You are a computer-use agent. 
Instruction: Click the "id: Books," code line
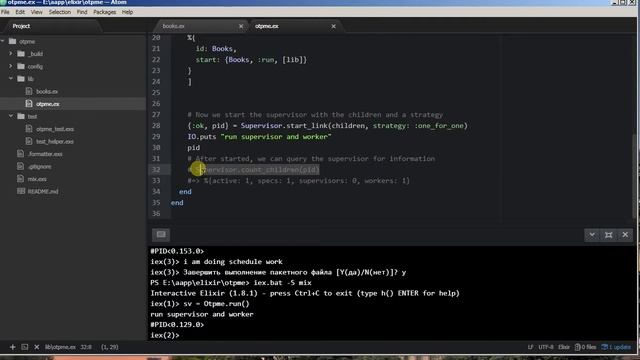coord(216,49)
